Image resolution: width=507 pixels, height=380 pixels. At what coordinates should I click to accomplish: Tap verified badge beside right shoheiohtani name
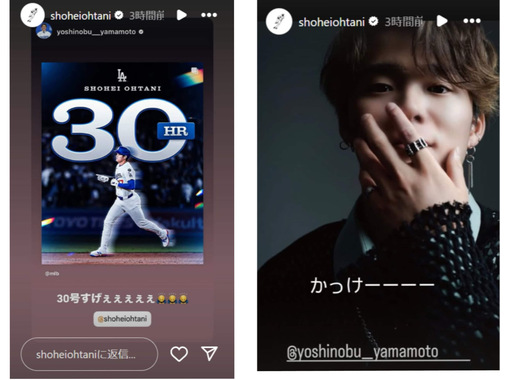coord(374,21)
